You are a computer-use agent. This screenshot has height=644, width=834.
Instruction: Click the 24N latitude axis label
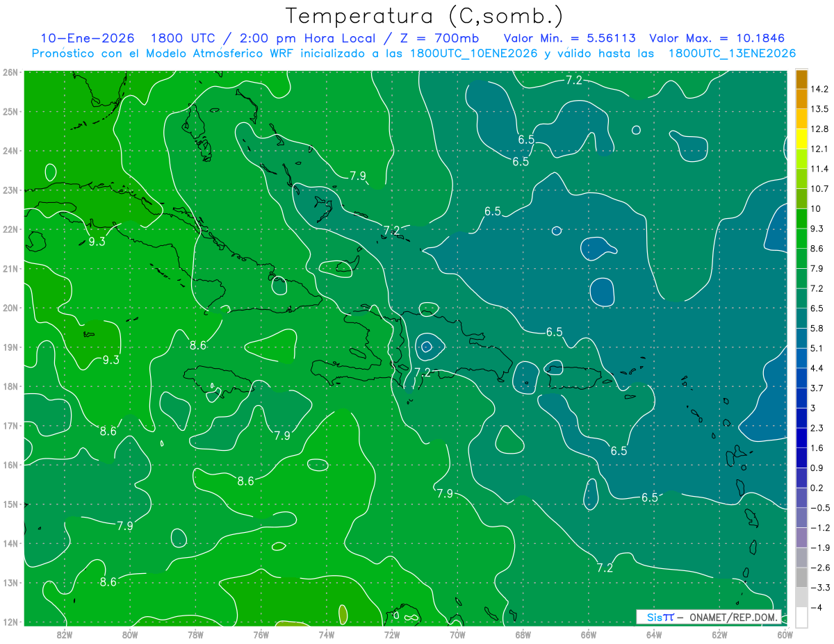point(10,150)
